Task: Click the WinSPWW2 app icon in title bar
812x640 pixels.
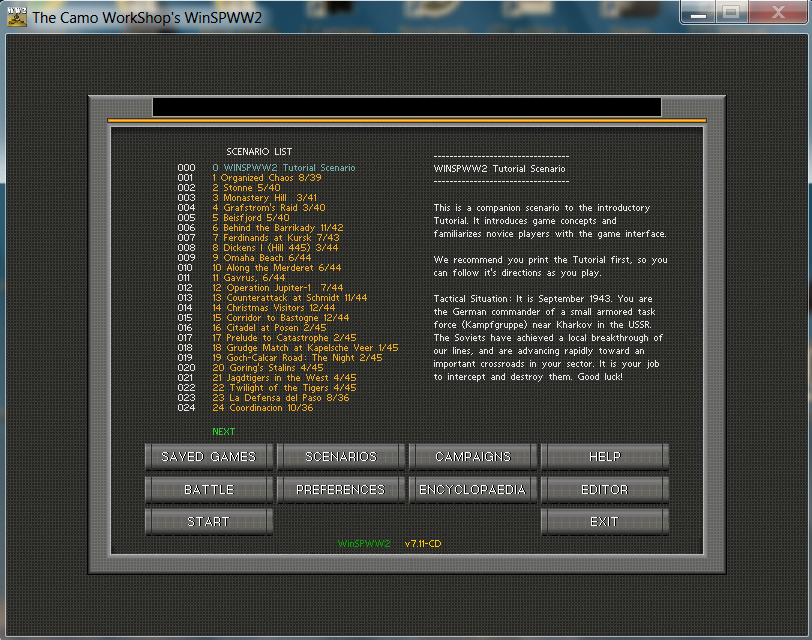Action: coord(16,16)
